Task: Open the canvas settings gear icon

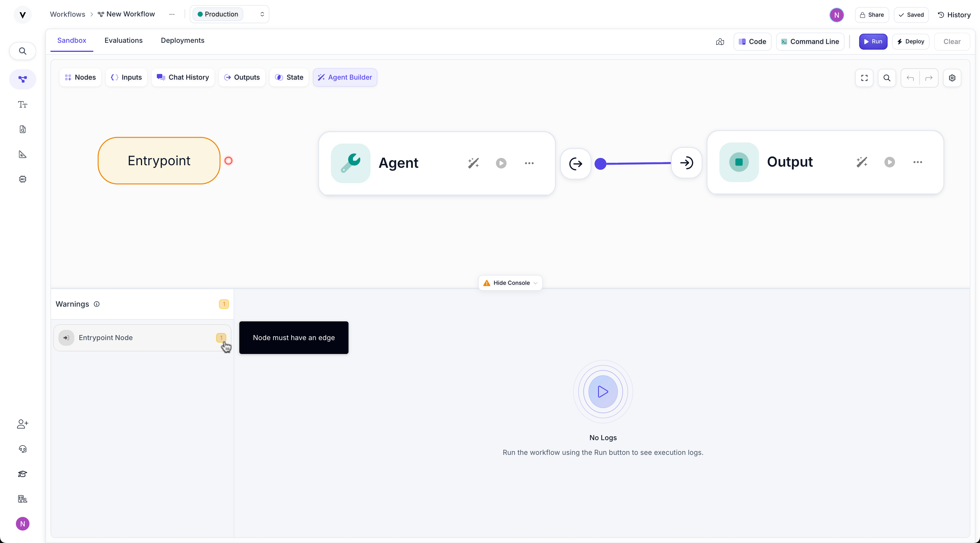Action: click(x=952, y=78)
